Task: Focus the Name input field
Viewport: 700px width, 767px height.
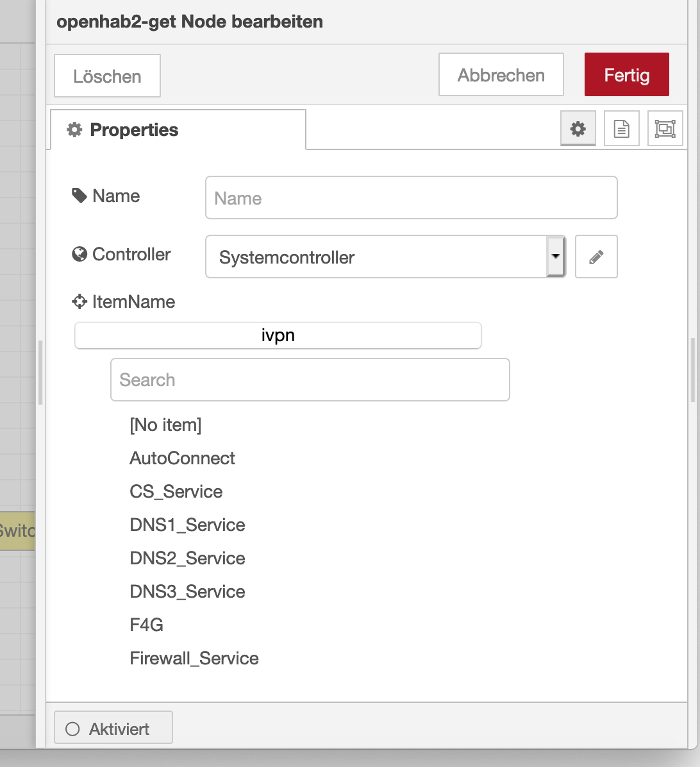Action: [x=411, y=198]
